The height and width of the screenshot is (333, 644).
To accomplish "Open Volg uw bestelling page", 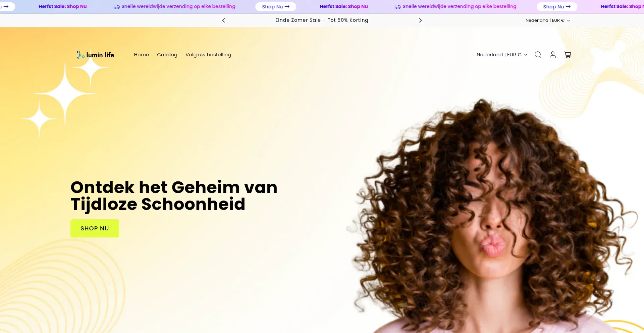I will tap(208, 55).
